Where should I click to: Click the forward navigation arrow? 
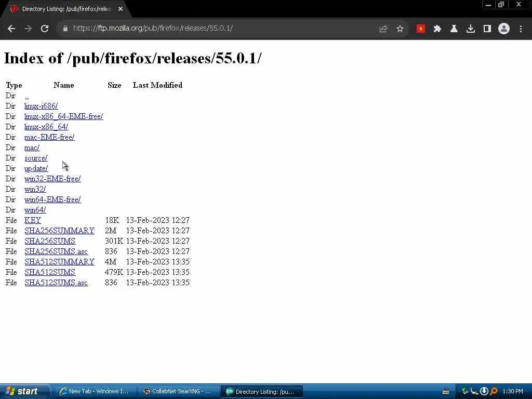click(28, 29)
